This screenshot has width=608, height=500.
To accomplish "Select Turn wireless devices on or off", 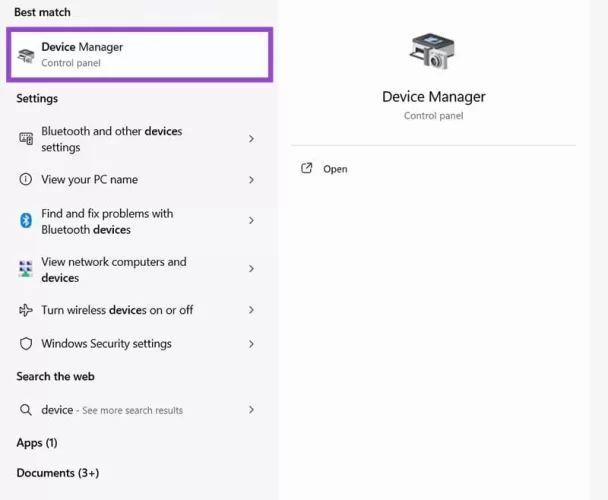I will click(117, 310).
